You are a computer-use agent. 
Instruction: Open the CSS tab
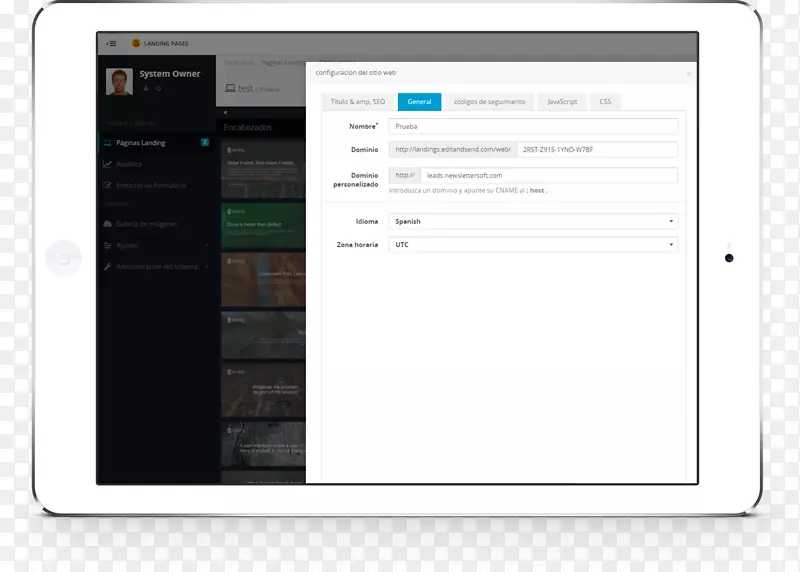(605, 102)
